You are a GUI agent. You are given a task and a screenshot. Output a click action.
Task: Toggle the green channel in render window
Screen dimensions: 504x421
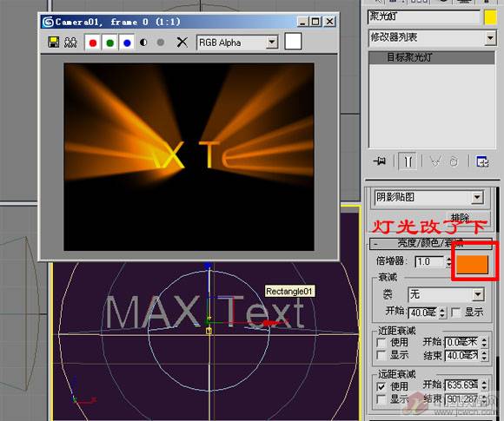(x=110, y=43)
